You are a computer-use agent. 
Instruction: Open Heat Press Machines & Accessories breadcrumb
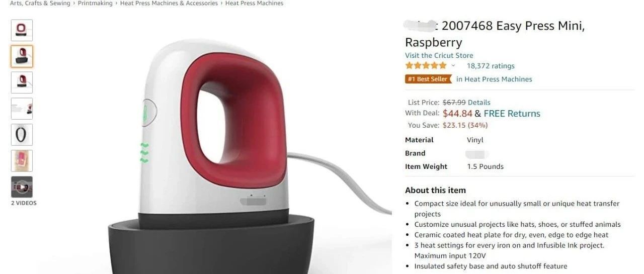click(x=169, y=3)
